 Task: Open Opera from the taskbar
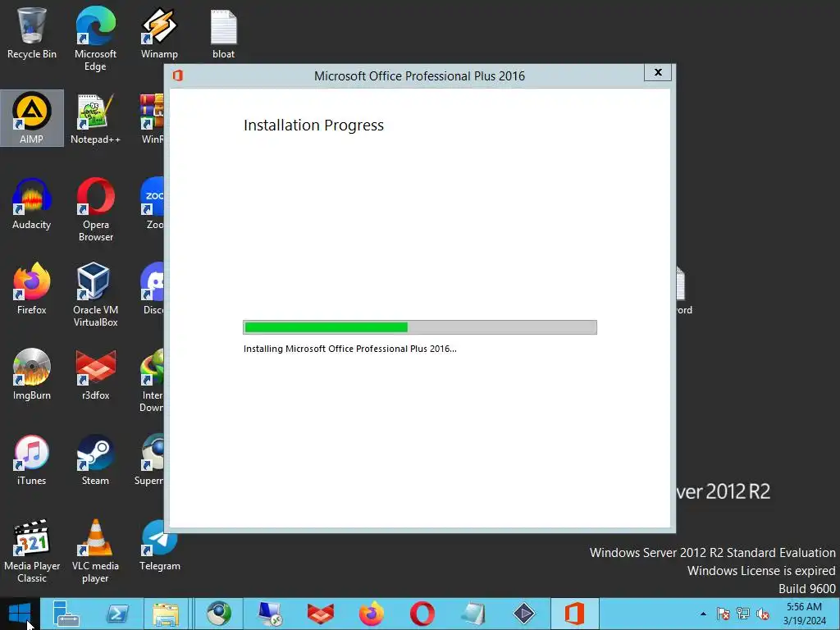point(422,614)
